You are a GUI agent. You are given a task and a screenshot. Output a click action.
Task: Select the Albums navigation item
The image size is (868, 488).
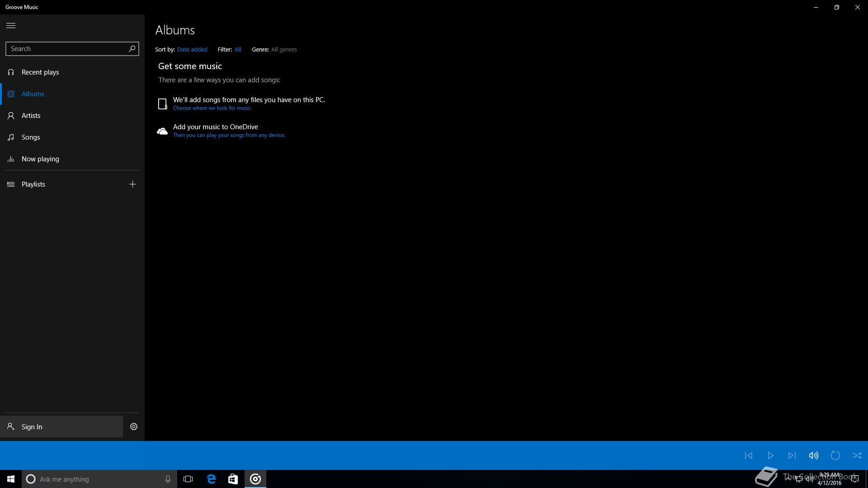[x=72, y=94]
